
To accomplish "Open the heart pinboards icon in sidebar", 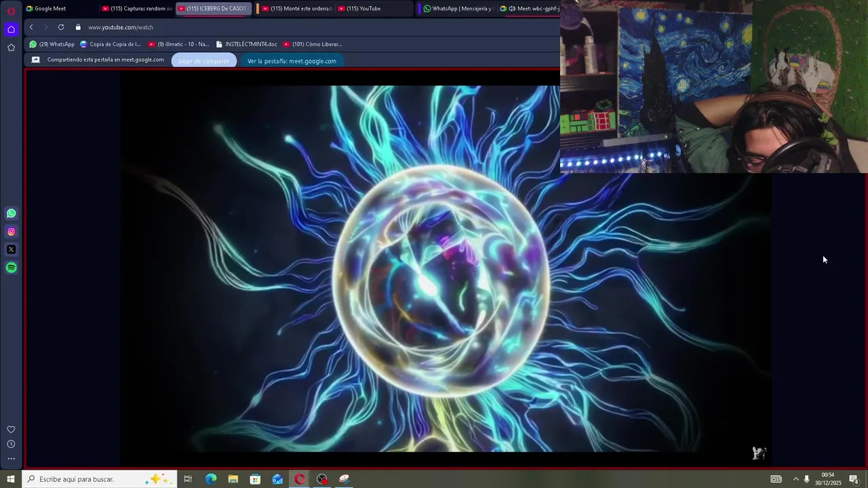I will [11, 430].
